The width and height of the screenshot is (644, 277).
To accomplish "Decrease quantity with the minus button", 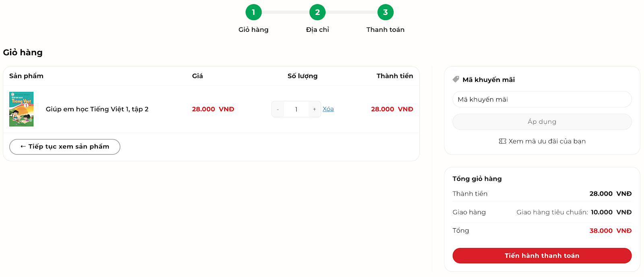I will pyautogui.click(x=278, y=109).
